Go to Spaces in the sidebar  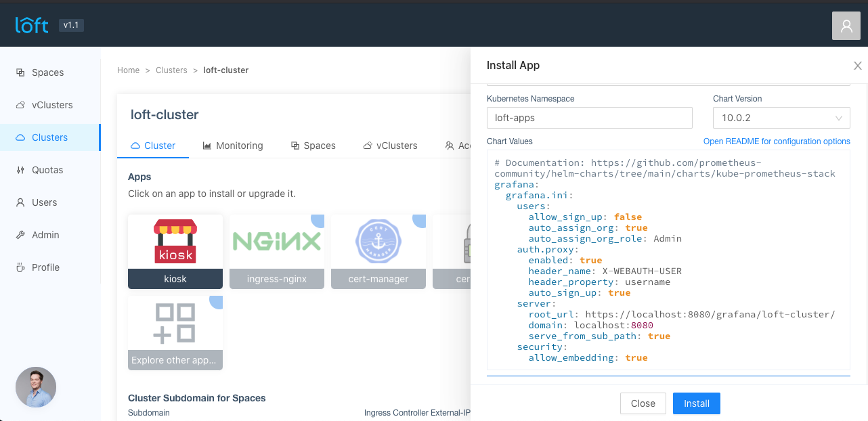[x=47, y=72]
